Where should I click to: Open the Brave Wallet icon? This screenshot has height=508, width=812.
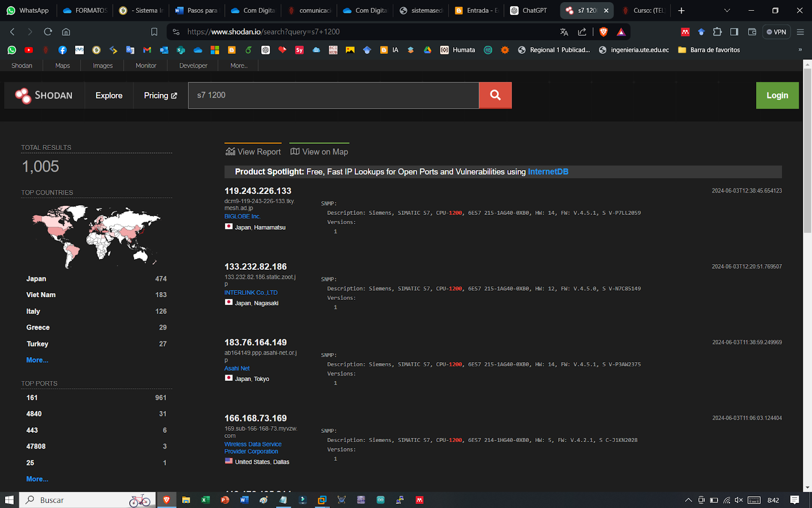(752, 31)
